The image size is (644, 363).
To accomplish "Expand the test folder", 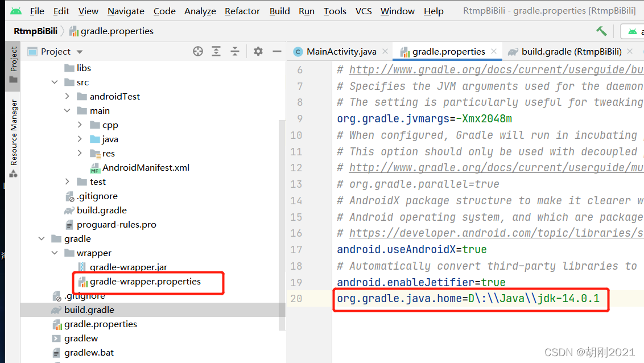I will pos(67,182).
